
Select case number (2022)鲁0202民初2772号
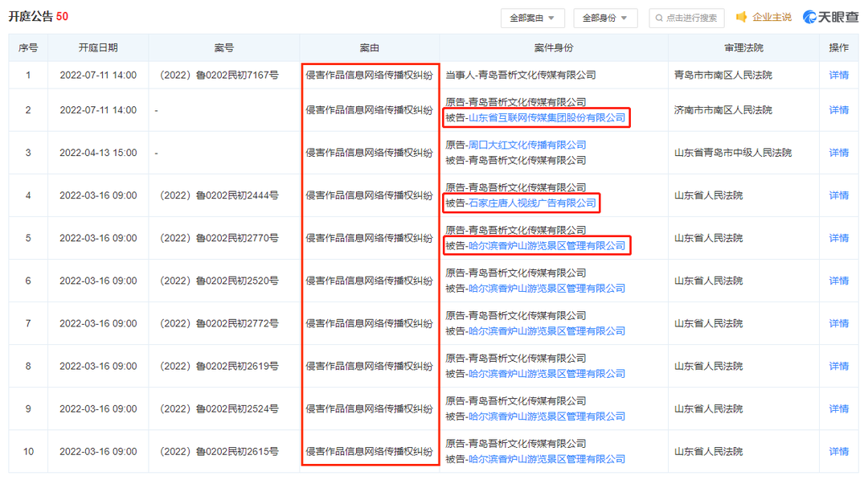point(219,323)
